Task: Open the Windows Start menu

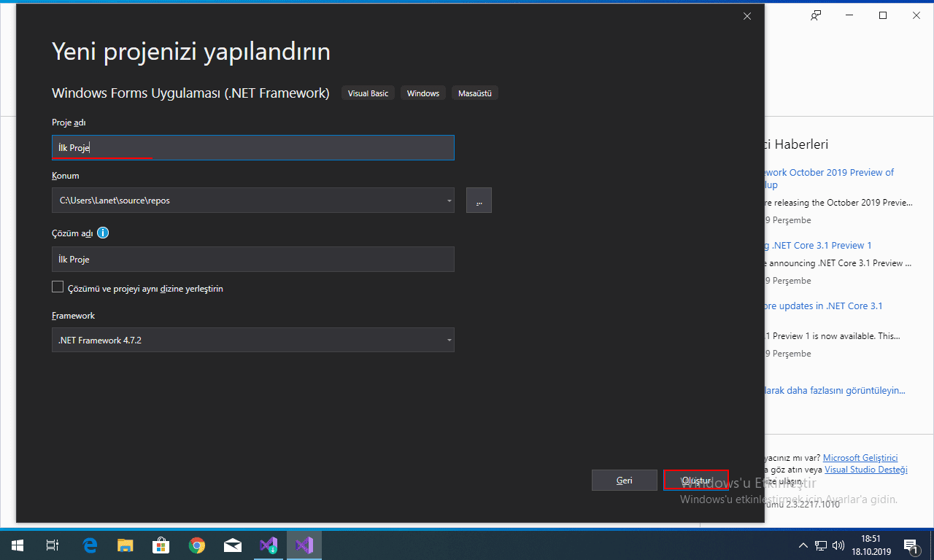Action: pos(18,545)
